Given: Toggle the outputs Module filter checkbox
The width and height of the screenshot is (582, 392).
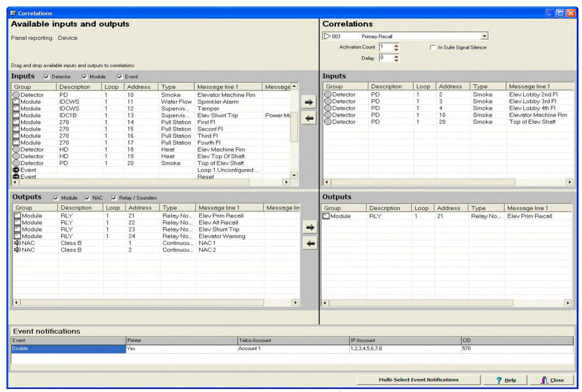Looking at the screenshot, I should pos(56,198).
